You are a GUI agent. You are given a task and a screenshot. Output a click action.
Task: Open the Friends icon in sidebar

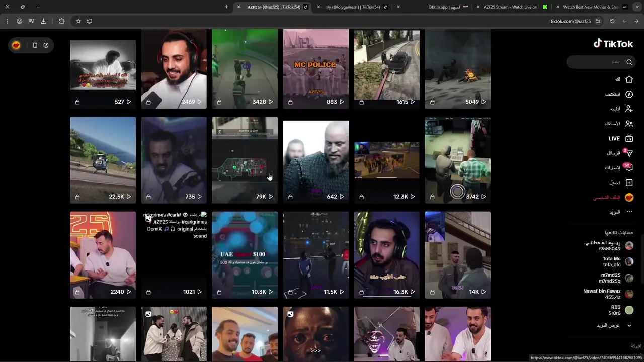click(629, 123)
